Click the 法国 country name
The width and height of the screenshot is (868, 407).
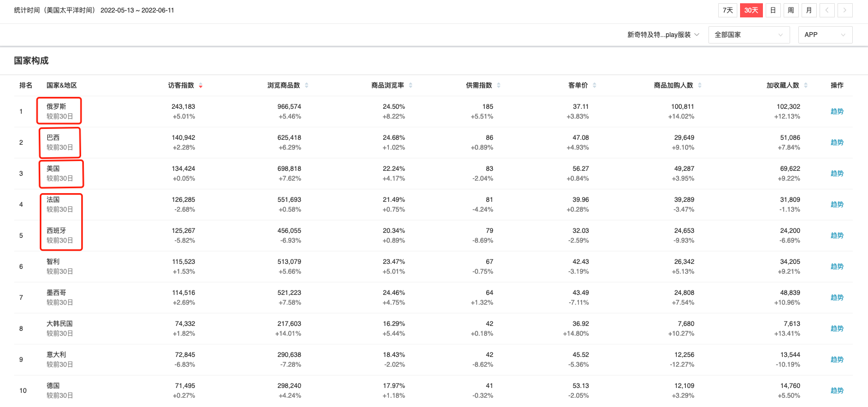(x=53, y=200)
